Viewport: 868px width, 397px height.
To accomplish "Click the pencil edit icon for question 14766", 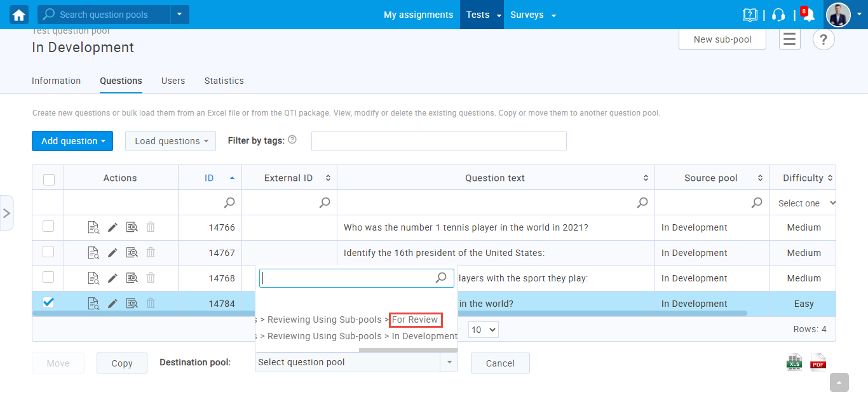I will [112, 227].
